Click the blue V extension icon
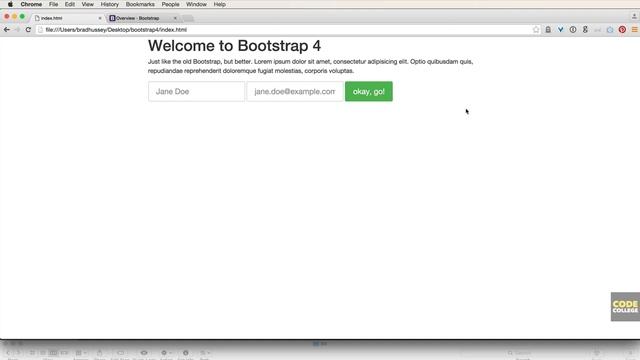640x360 pixels. coord(560,29)
